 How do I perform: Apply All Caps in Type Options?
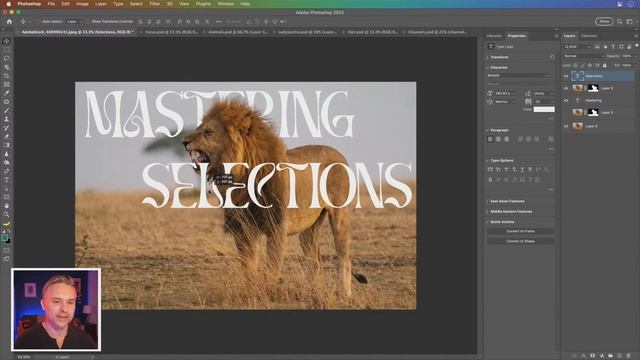(x=490, y=169)
